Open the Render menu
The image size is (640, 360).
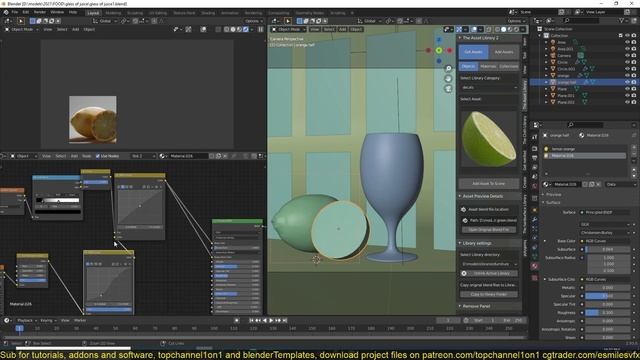coord(40,12)
